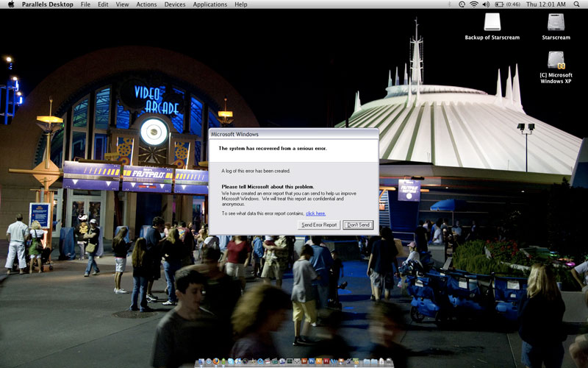Open the Parallels Desktop menu
Screen dimensions: 588x368
click(48, 4)
